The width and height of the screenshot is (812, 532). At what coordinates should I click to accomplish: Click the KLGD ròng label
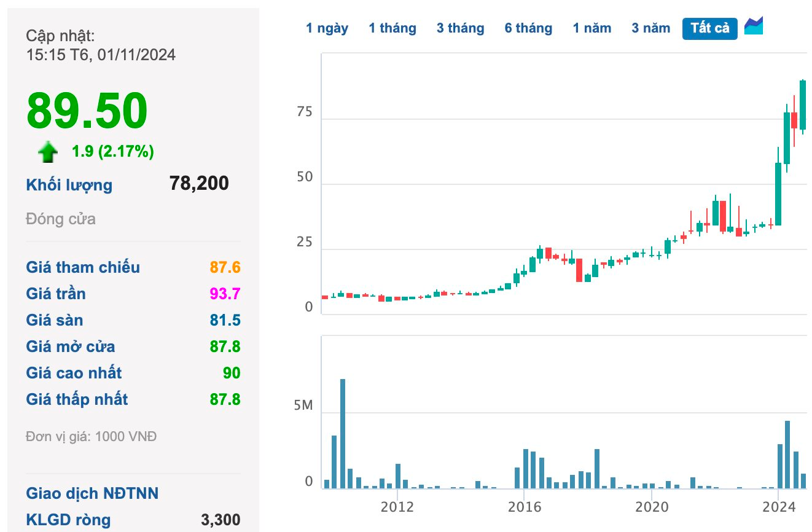point(68,520)
